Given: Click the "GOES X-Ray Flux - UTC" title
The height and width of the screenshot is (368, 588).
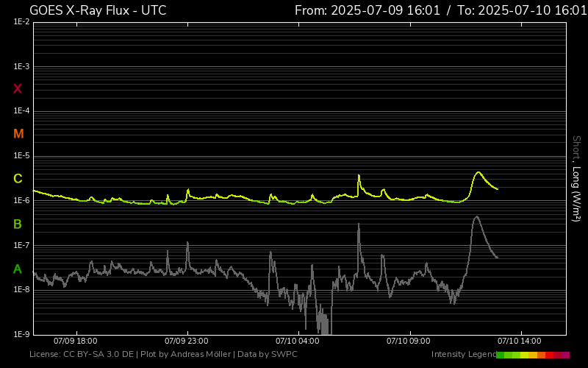Looking at the screenshot, I should point(98,10).
